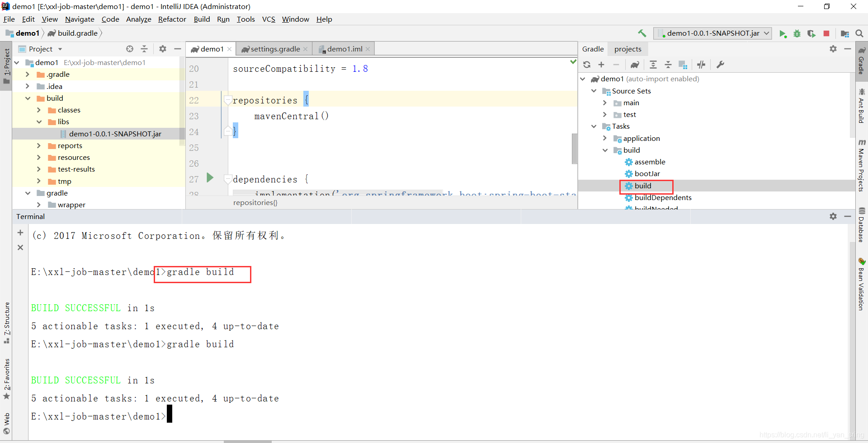This screenshot has width=868, height=443.
Task: Click the terminal horizontal scrollbar thumb
Action: [248, 441]
